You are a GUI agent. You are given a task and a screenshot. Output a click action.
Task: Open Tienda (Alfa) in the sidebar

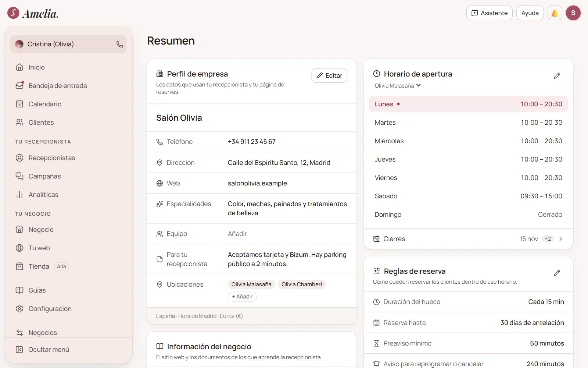(68, 266)
